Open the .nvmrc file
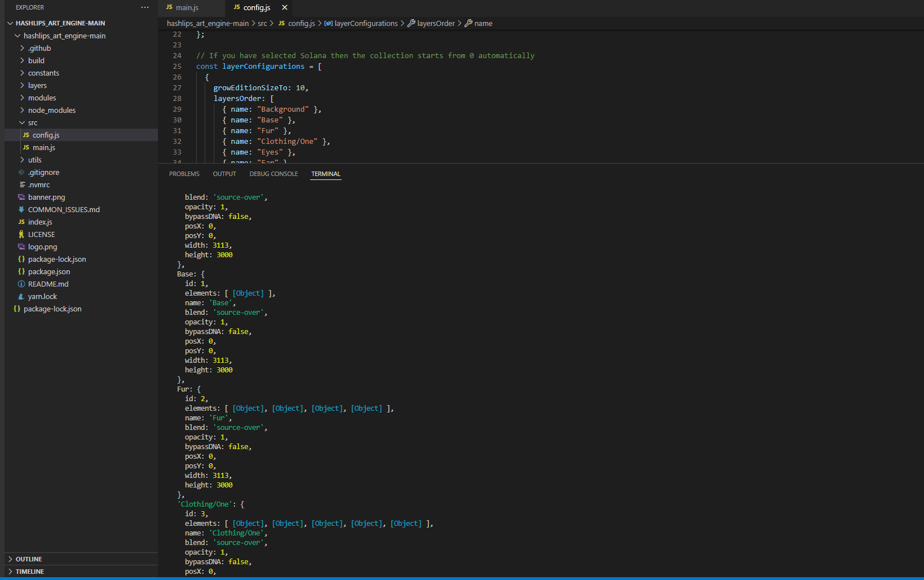 pyautogui.click(x=81, y=184)
